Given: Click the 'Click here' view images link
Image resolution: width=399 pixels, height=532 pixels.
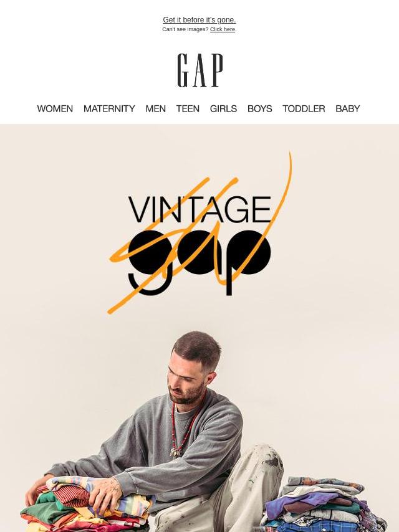Looking at the screenshot, I should tap(223, 29).
